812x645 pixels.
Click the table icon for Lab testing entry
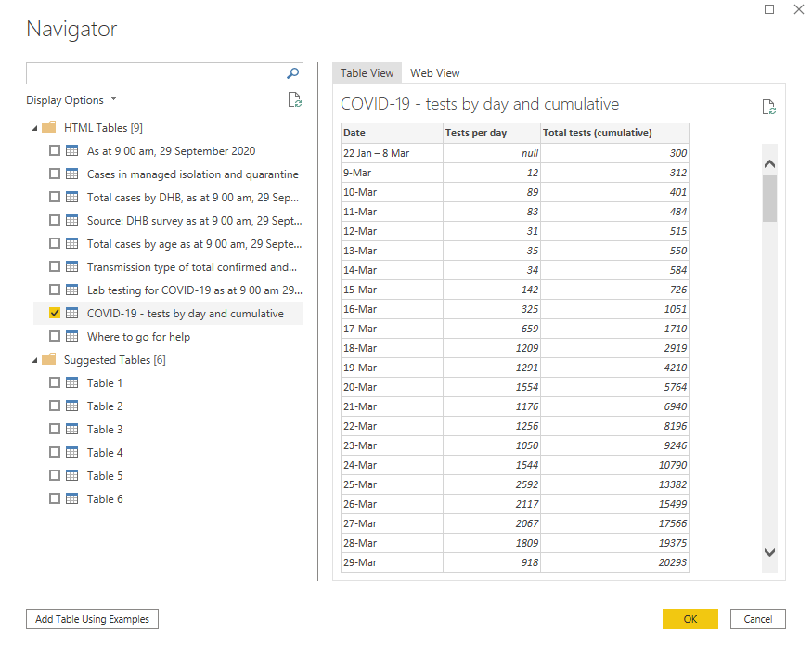71,290
